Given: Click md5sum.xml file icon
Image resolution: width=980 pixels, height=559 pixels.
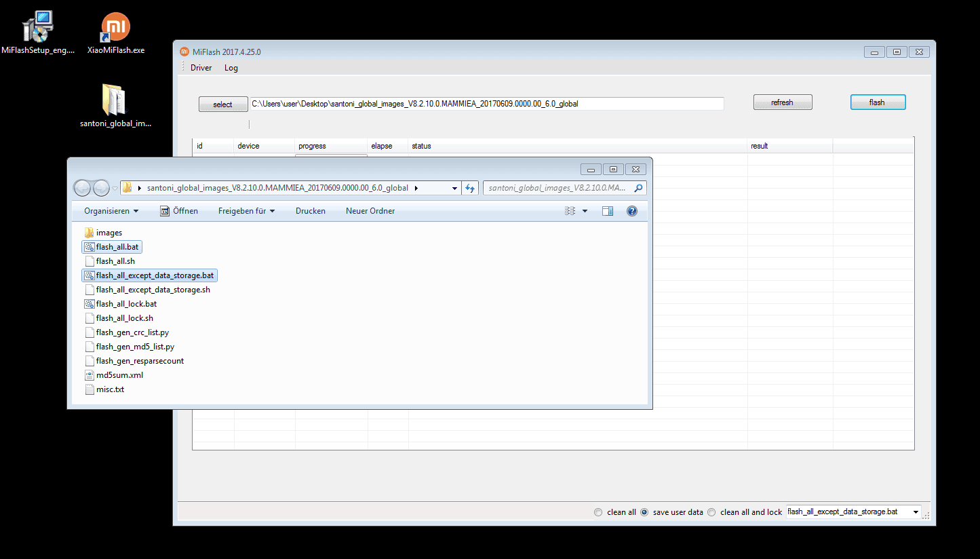Looking at the screenshot, I should 89,375.
